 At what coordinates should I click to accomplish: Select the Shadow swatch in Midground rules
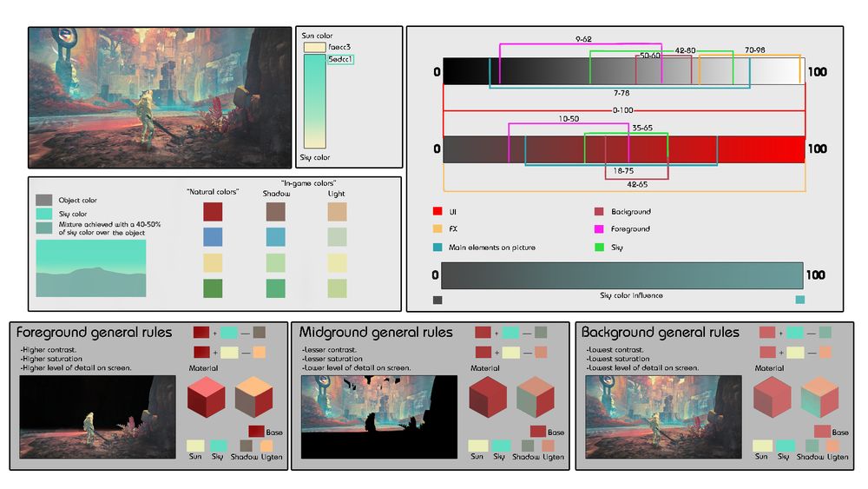click(528, 446)
